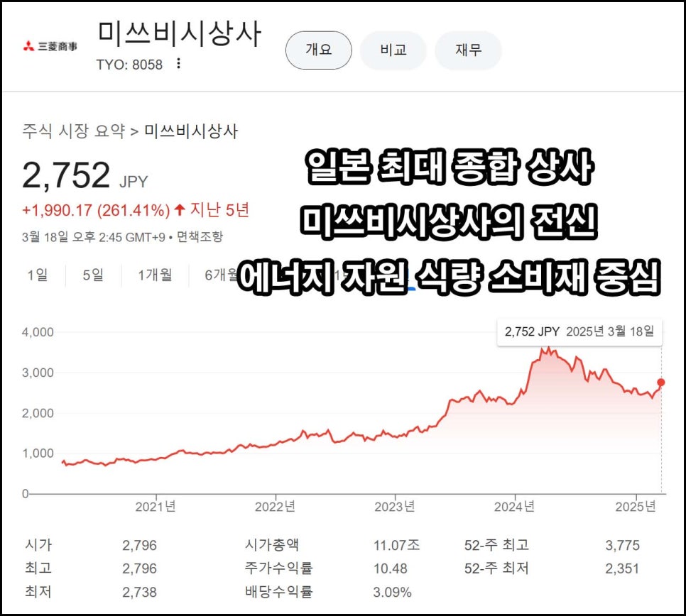The width and height of the screenshot is (686, 616).
Task: Click the +1,990.17 (261.41%) change text
Action: point(96,210)
